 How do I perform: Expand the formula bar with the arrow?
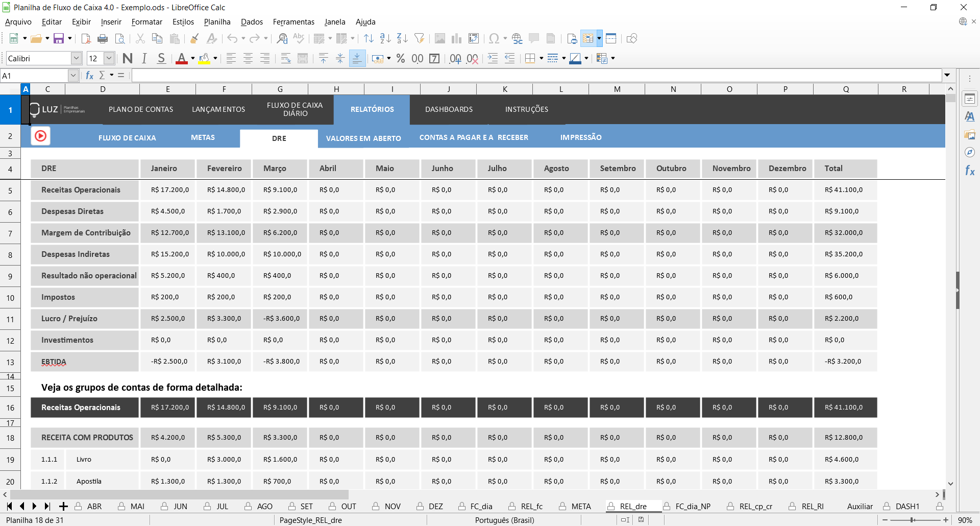click(947, 76)
